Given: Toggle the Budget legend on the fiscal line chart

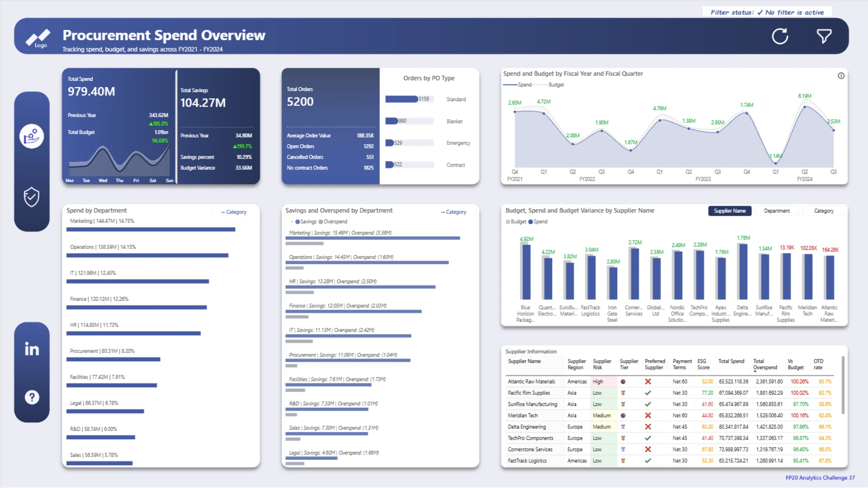Looking at the screenshot, I should click(549, 84).
